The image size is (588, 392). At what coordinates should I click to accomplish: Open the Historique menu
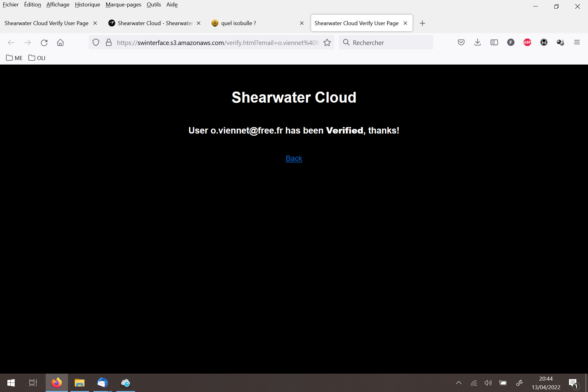pyautogui.click(x=87, y=5)
